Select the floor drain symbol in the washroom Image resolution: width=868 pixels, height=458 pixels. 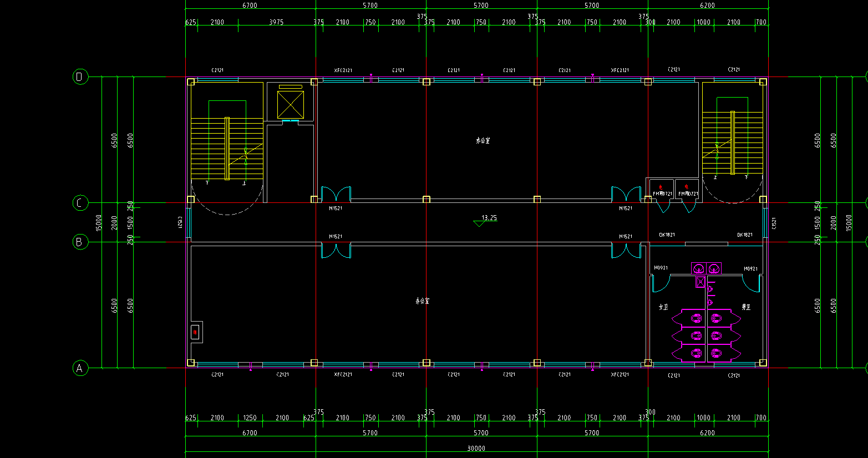pyautogui.click(x=701, y=282)
